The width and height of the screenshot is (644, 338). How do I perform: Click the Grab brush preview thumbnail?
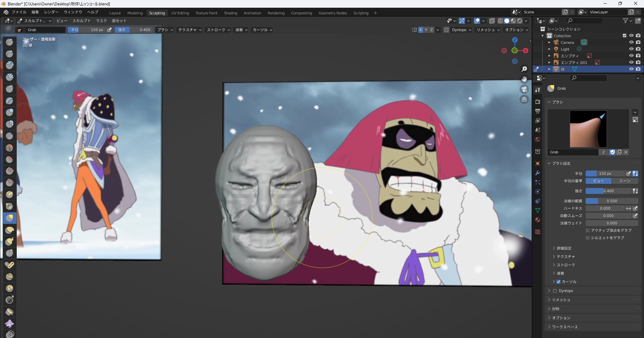click(x=588, y=129)
